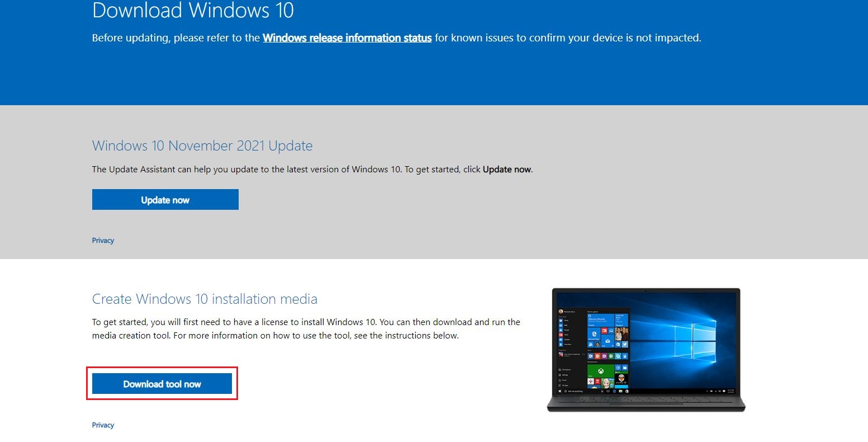This screenshot has width=868, height=442.
Task: Click the Skype tile in the Start menu preview
Action: click(x=618, y=356)
